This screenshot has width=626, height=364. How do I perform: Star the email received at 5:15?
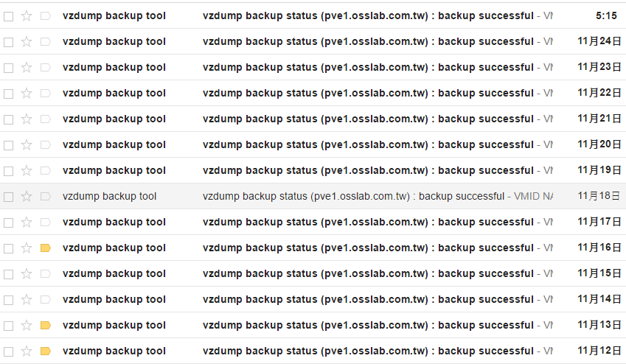(x=27, y=15)
